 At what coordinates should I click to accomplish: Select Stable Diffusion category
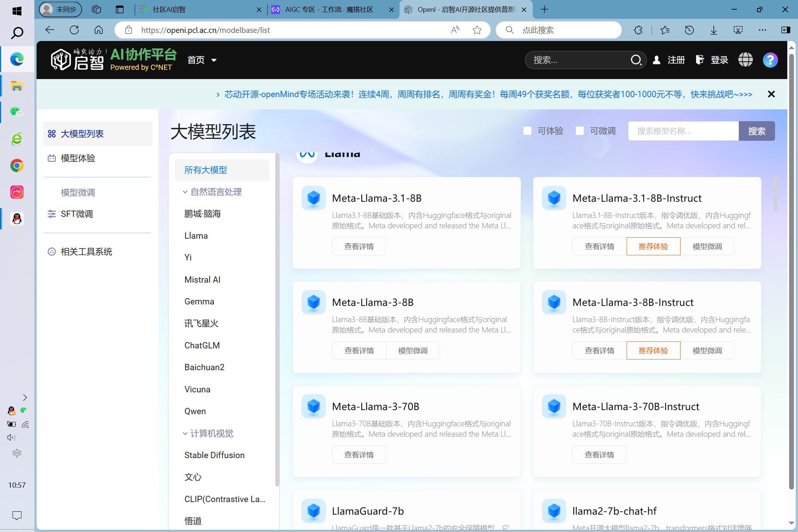click(x=215, y=455)
